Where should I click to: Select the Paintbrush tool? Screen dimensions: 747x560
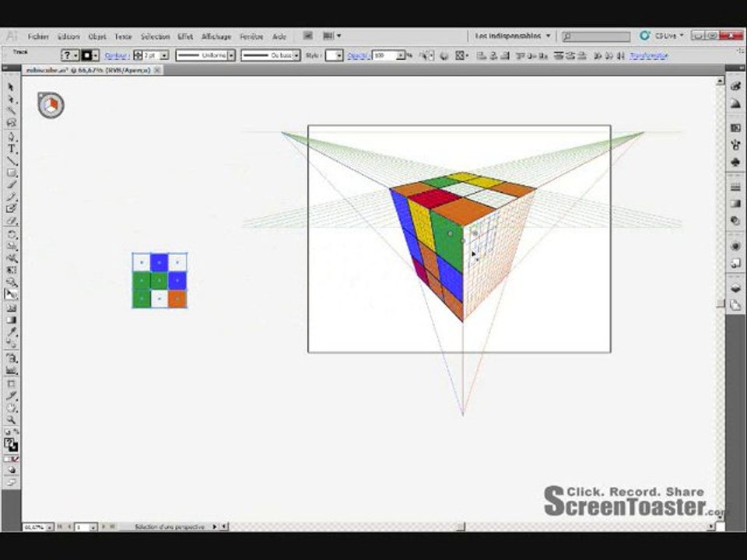click(x=12, y=185)
